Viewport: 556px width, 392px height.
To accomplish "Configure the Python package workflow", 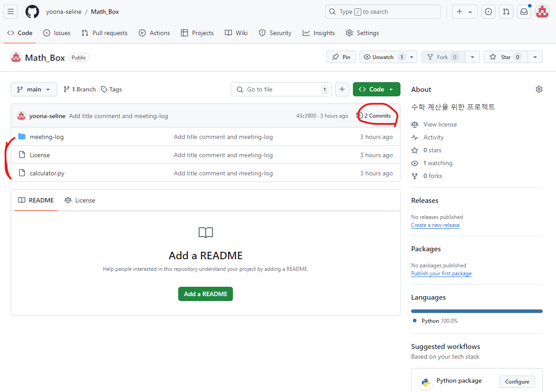I will click(517, 382).
